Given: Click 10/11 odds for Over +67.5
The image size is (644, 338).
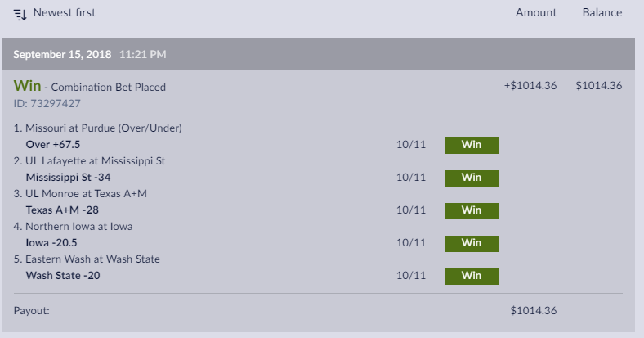Looking at the screenshot, I should [411, 145].
